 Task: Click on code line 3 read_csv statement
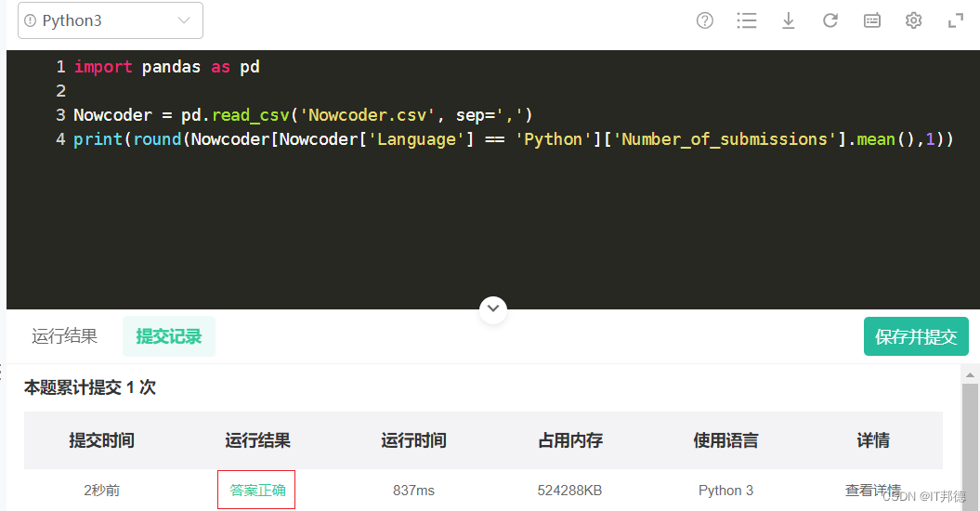303,115
